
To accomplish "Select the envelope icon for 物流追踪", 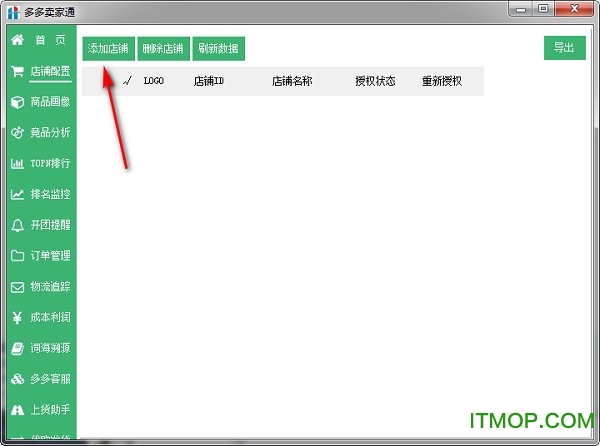I will [x=17, y=287].
